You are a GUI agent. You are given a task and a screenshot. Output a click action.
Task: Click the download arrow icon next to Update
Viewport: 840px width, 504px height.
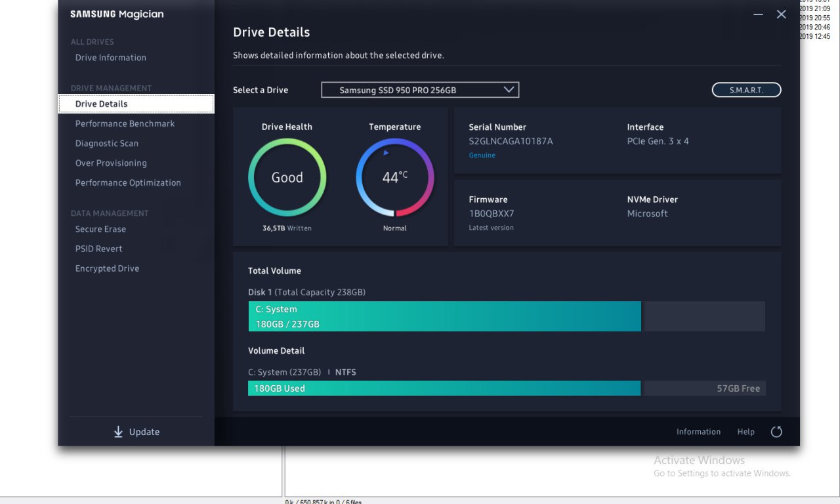point(118,432)
